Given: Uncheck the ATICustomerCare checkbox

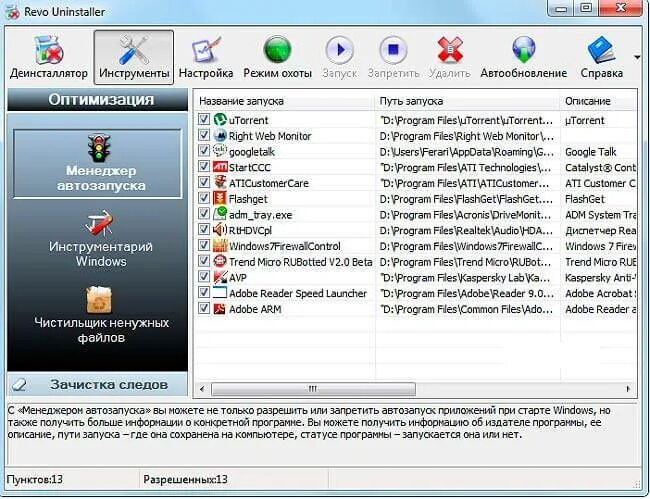Looking at the screenshot, I should (x=204, y=182).
